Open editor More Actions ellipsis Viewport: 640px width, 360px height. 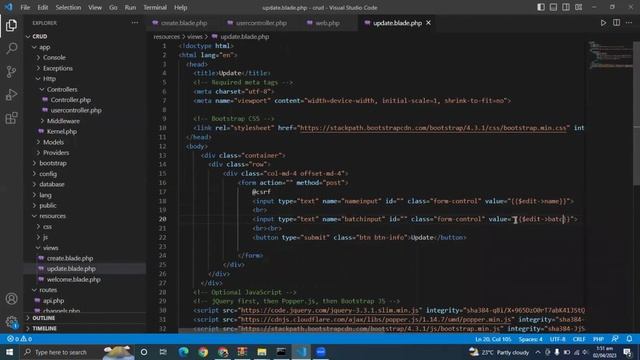click(x=629, y=23)
